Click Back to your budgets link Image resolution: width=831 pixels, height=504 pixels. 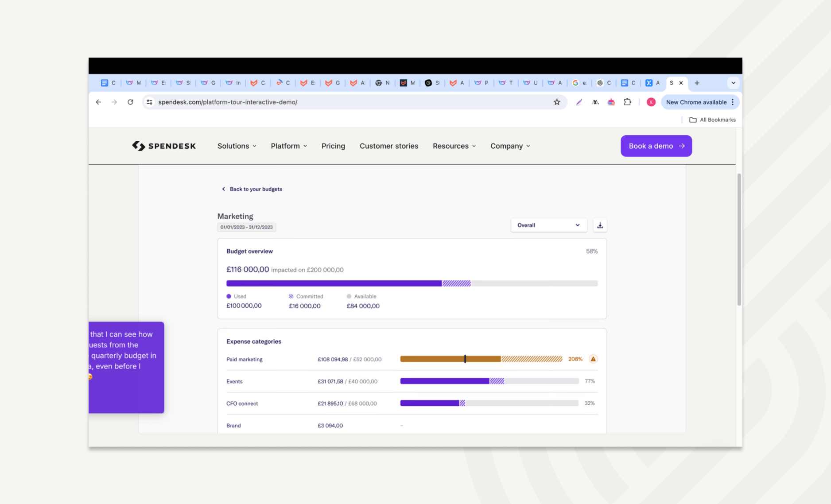[252, 189]
